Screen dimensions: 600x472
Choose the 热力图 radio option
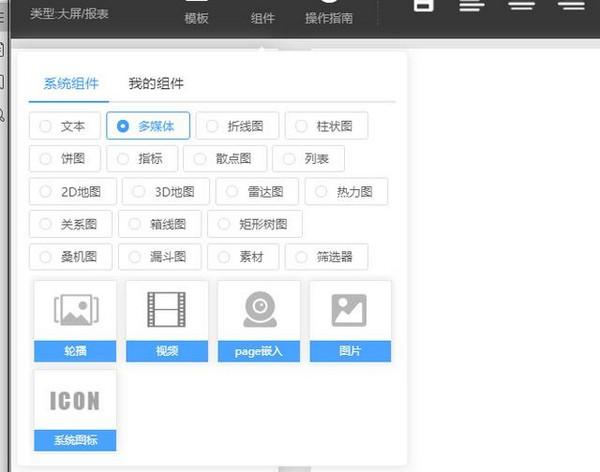coord(345,191)
